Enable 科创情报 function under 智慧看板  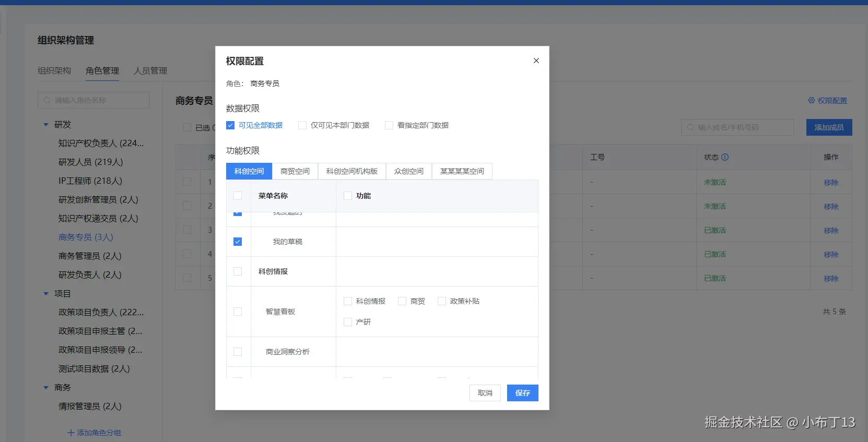pyautogui.click(x=348, y=301)
